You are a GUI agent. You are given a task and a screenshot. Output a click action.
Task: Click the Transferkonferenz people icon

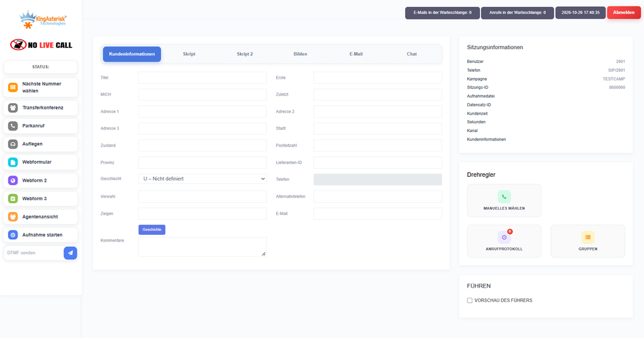pos(13,108)
